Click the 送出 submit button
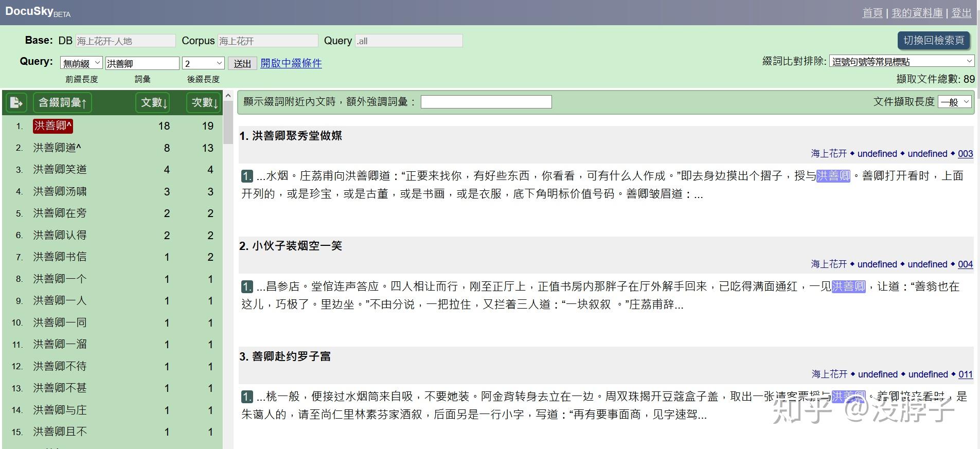The image size is (980, 449). point(242,63)
